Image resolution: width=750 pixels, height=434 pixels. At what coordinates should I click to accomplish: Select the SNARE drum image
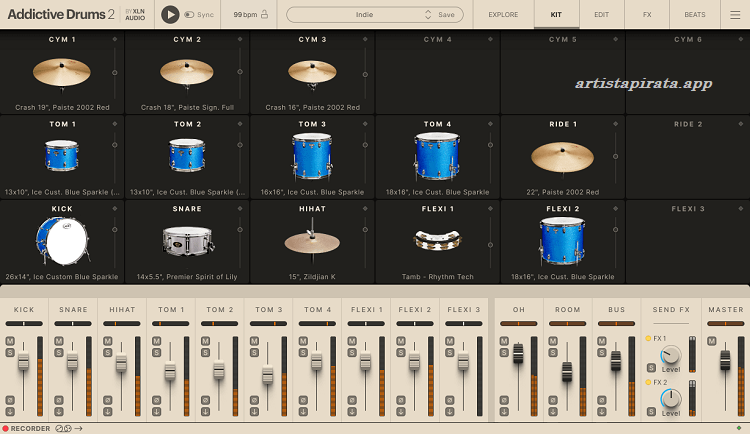pos(188,240)
